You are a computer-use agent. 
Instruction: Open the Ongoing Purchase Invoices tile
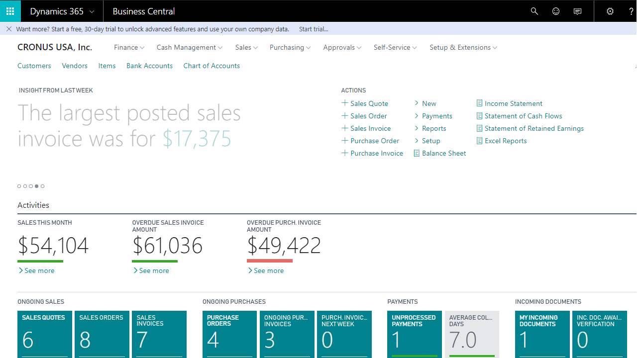point(287,334)
